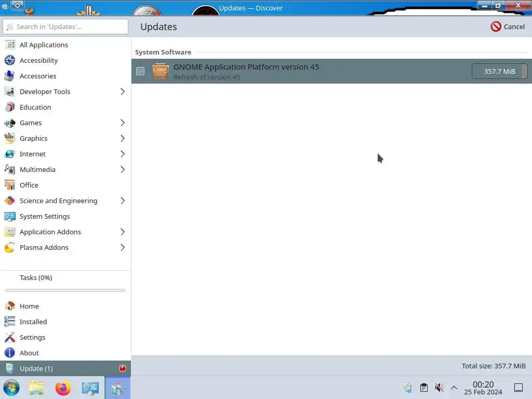
Task: Click the muted volume tray icon
Action: (x=440, y=388)
